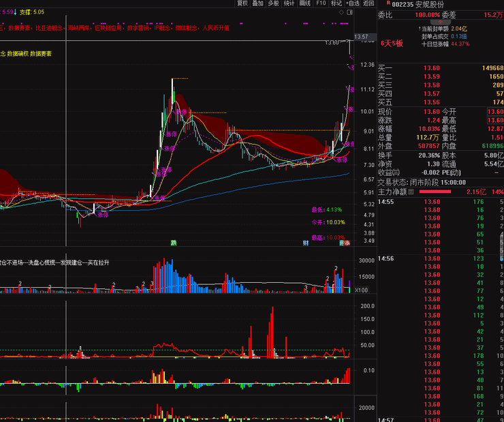Open the 统计 statistics menu
This screenshot has height=422, width=504.
tap(289, 3)
